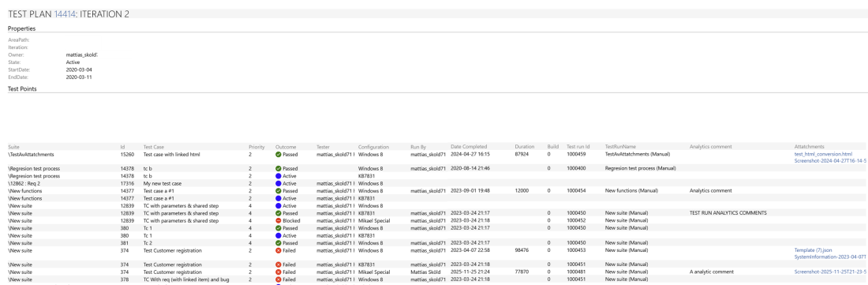Screen dimensions: 868x285
Task: Click the duration value 87924
Action: point(522,155)
